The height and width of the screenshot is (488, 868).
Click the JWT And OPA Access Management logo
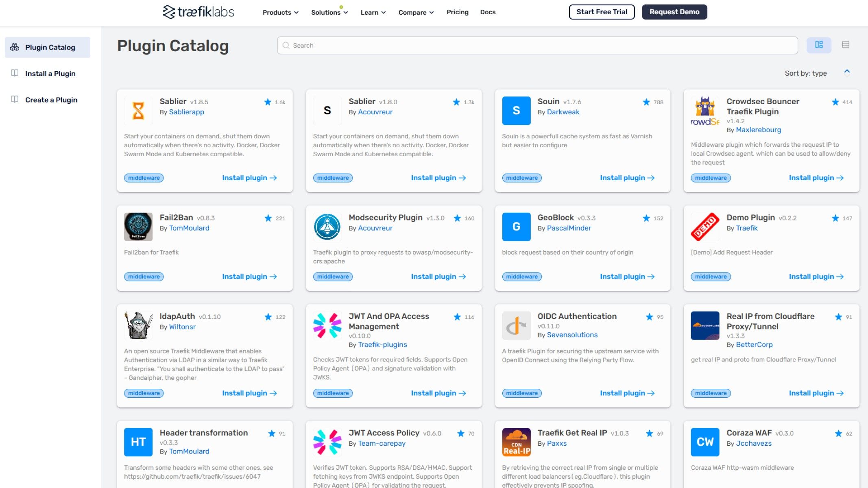pyautogui.click(x=327, y=325)
